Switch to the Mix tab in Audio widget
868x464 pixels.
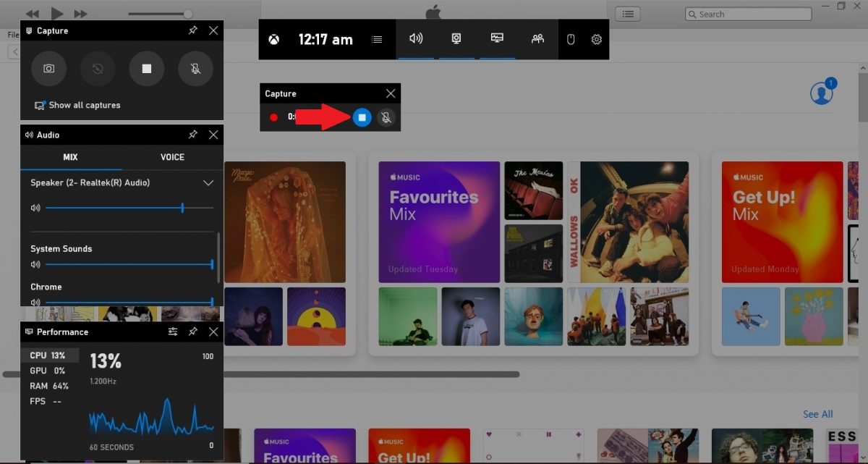pos(70,157)
